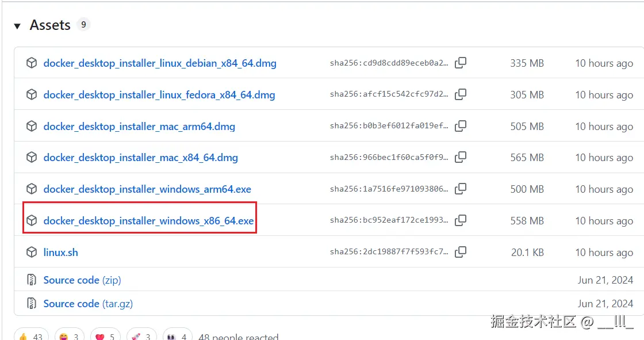
Task: Download docker_desktop_installer_mac_x84_64.dmg
Action: tap(140, 158)
